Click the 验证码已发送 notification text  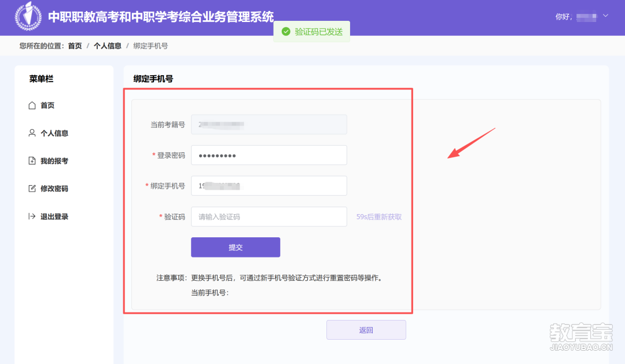(x=319, y=32)
